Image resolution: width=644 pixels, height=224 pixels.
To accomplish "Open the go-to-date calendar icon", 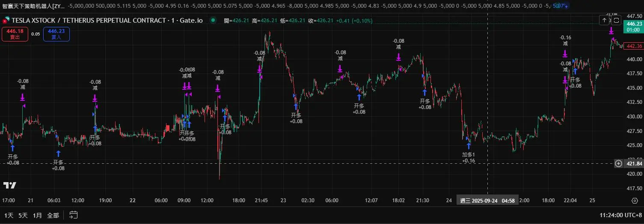I will pyautogui.click(x=73, y=215).
